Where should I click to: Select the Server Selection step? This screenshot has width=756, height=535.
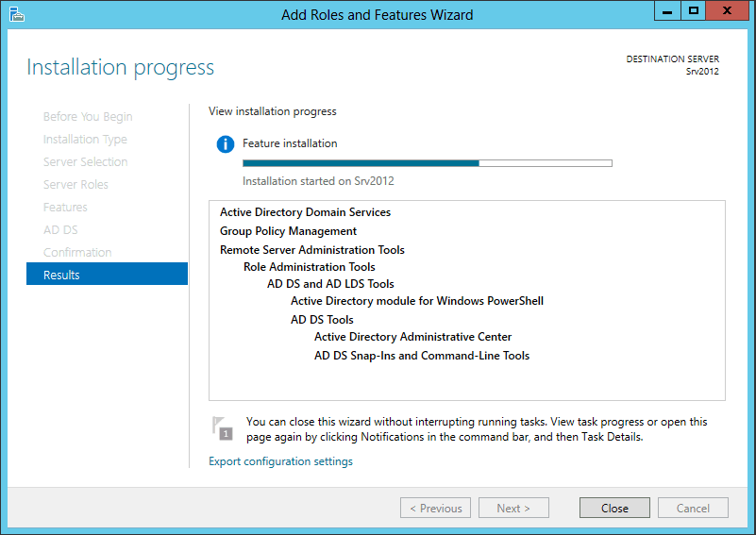pos(85,162)
